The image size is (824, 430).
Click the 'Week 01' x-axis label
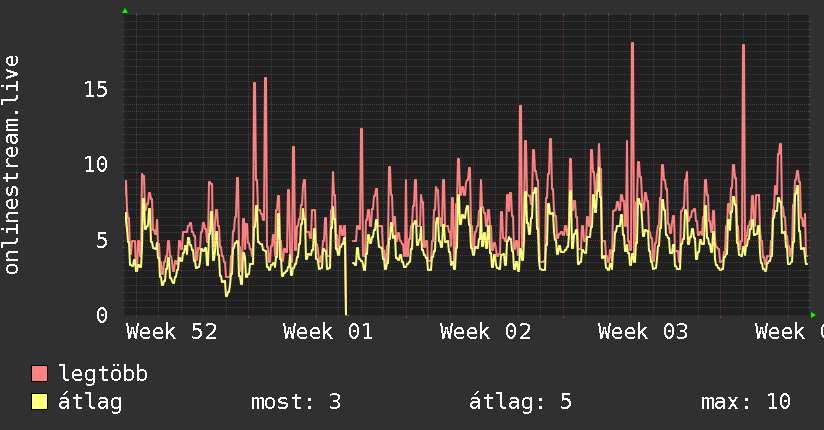point(328,332)
